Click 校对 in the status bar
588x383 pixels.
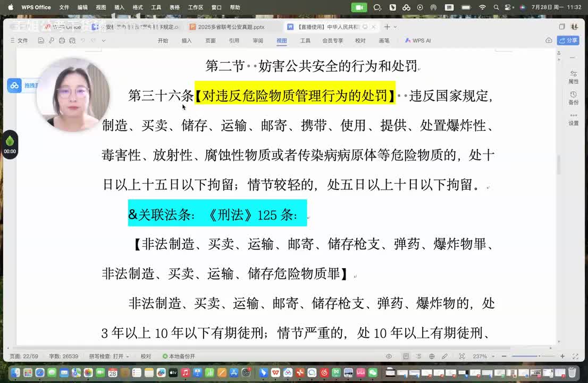[x=146, y=356]
